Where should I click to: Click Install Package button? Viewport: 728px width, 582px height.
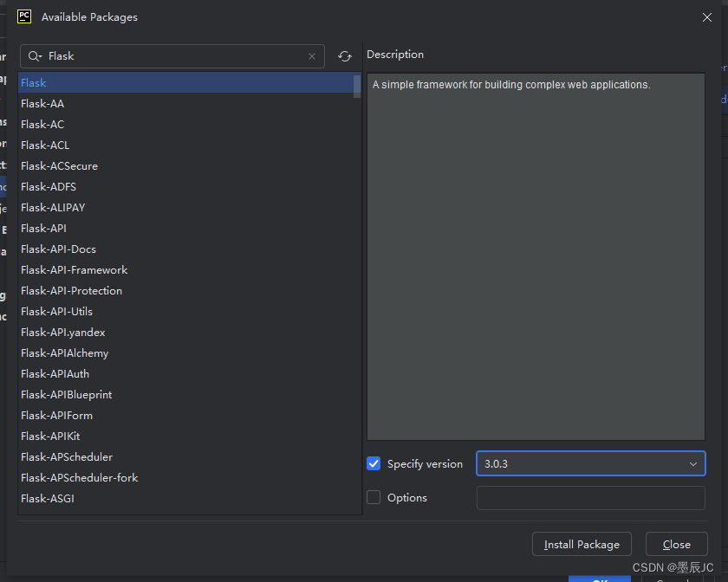pyautogui.click(x=582, y=544)
